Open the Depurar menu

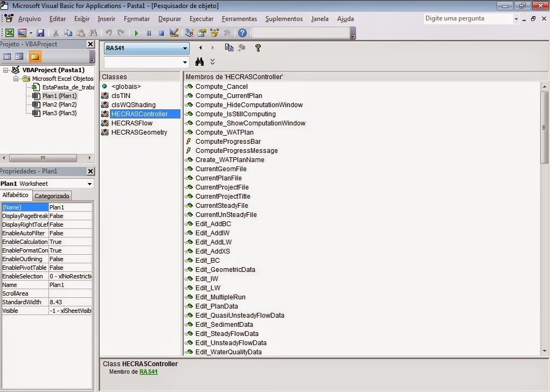170,19
